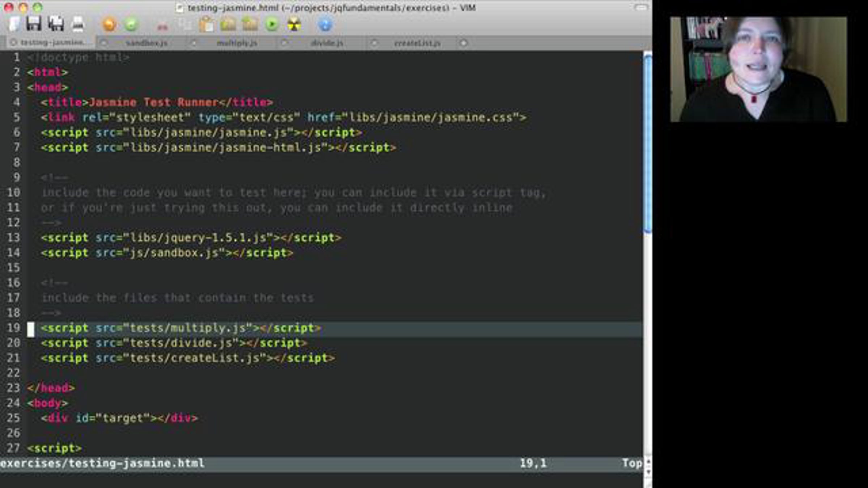Click the webcam video thumbnail
The width and height of the screenshot is (868, 488).
[758, 69]
